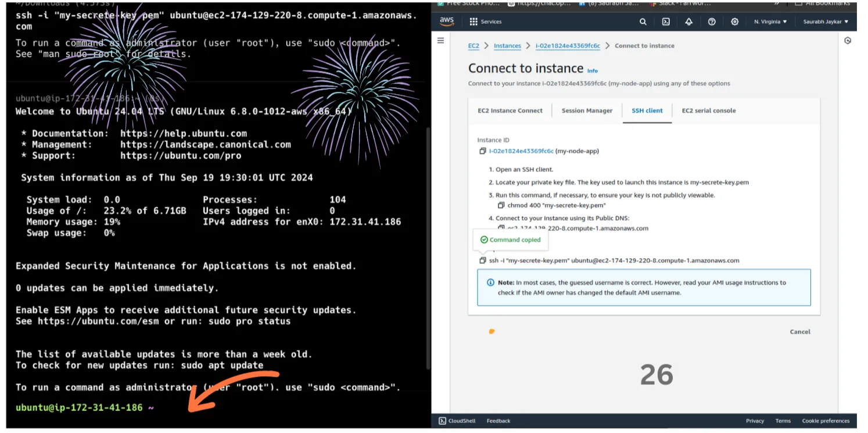
Task: Click the chmod 400 "my-secrete-key.pem" text
Action: [557, 205]
